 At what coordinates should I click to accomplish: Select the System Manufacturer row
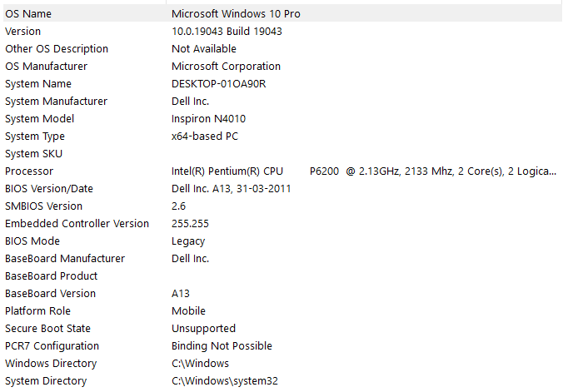coord(56,102)
